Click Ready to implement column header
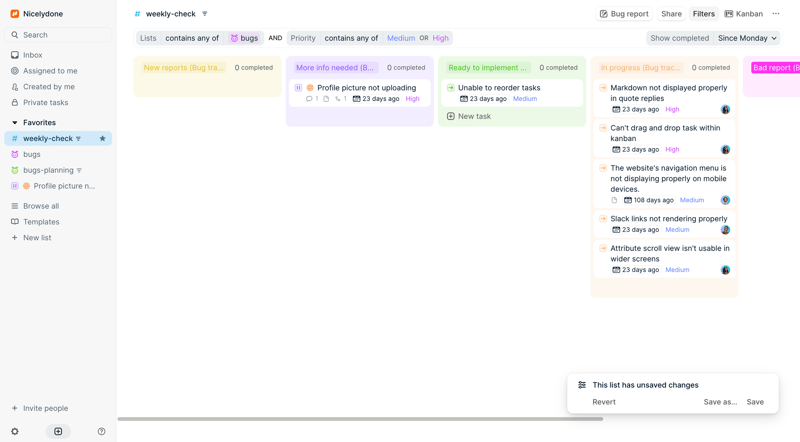Viewport: 800px width, 442px height. coord(488,67)
